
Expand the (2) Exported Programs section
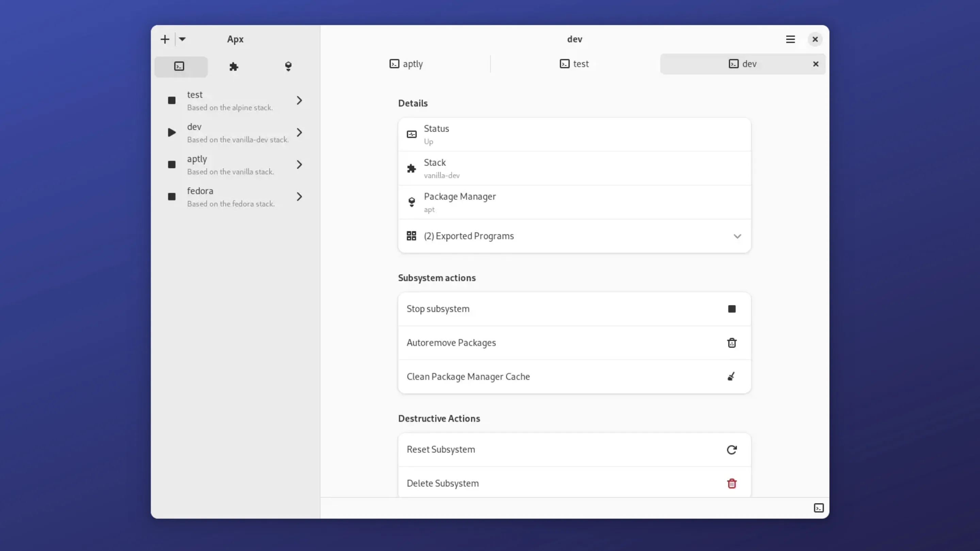point(737,236)
